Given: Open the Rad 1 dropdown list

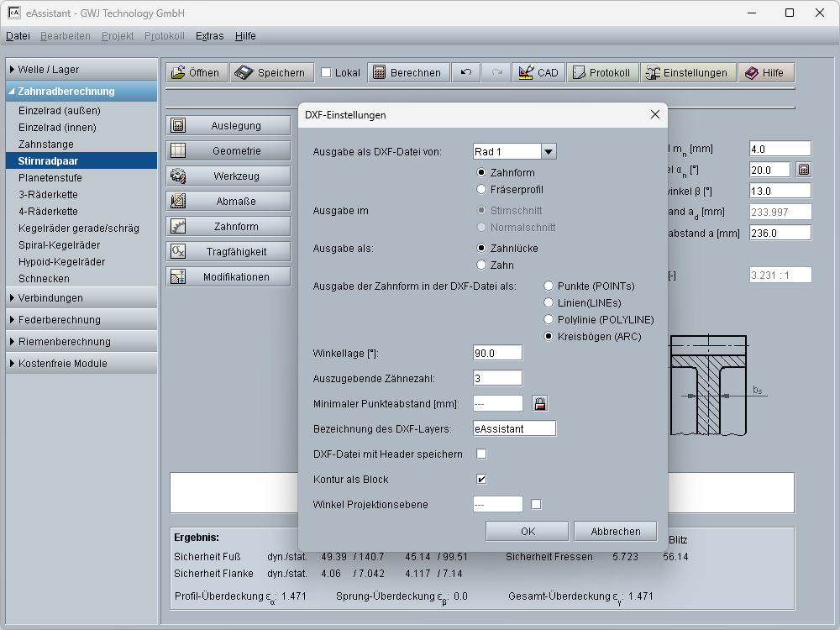Looking at the screenshot, I should coord(549,152).
